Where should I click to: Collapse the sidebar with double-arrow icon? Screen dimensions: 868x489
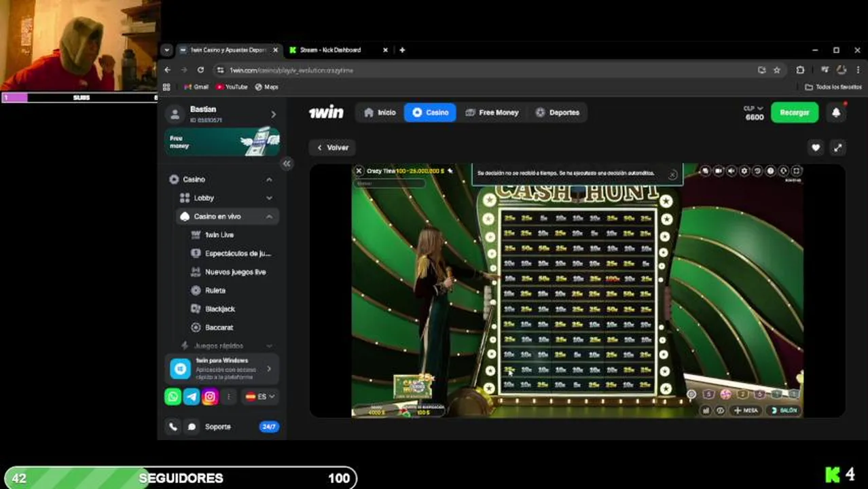point(287,164)
